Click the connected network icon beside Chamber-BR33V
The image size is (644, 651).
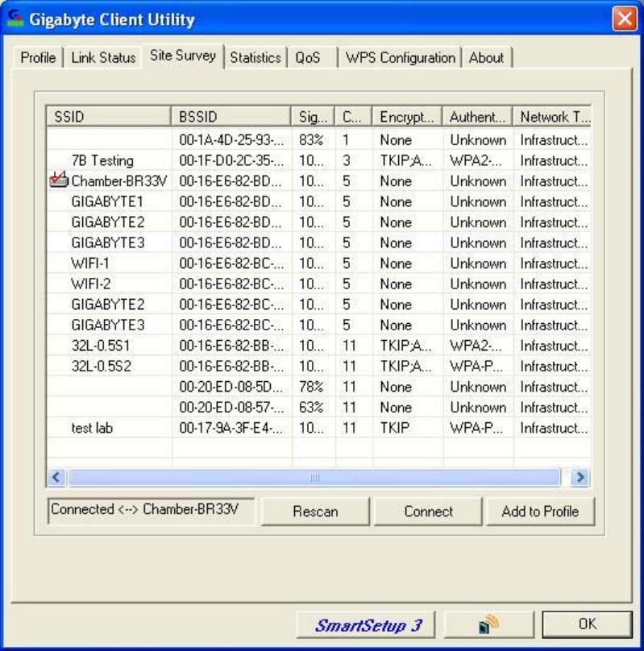coord(59,180)
